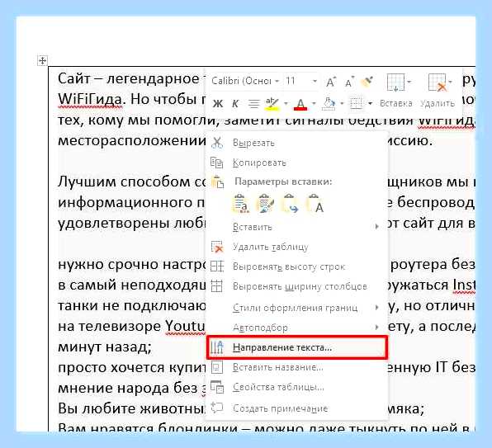Open the highlight color dropdown arrow
This screenshot has height=448, width=492.
click(286, 103)
